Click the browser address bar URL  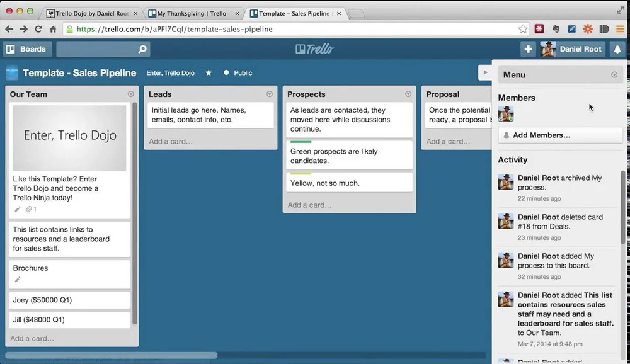(175, 29)
